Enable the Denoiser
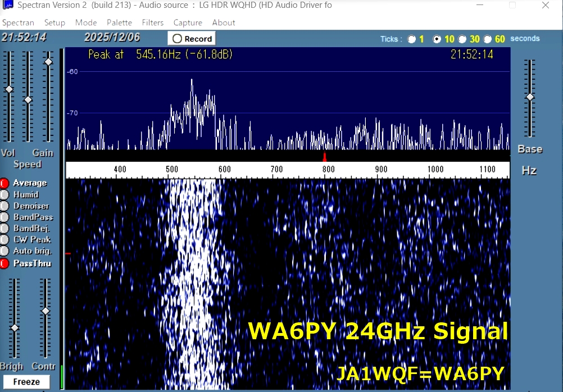This screenshot has height=392, width=563. [x=6, y=206]
